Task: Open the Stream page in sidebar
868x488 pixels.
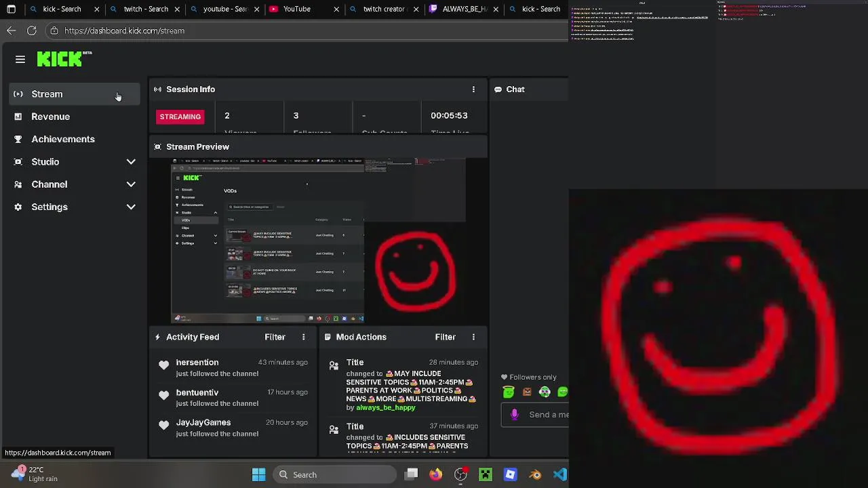Action: [x=75, y=94]
